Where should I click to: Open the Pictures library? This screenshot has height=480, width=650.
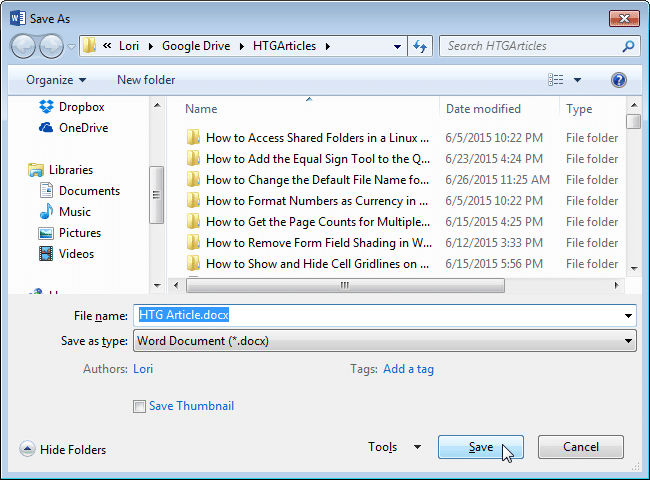pos(79,233)
